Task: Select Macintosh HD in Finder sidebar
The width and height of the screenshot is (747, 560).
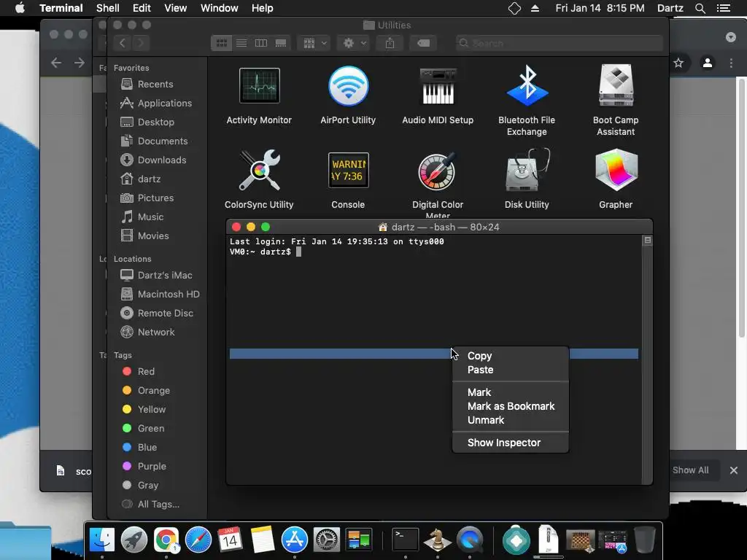Action: click(x=159, y=295)
